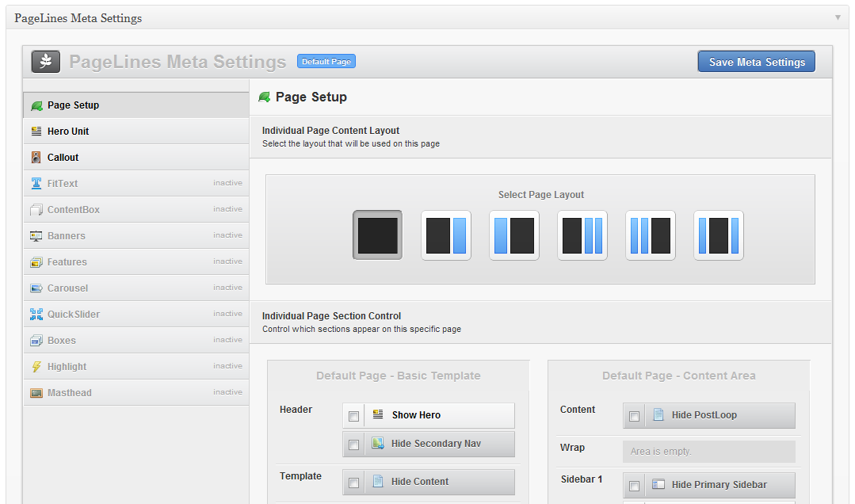
Task: Toggle the Hide Primary Sidebar checkbox
Action: coord(634,486)
